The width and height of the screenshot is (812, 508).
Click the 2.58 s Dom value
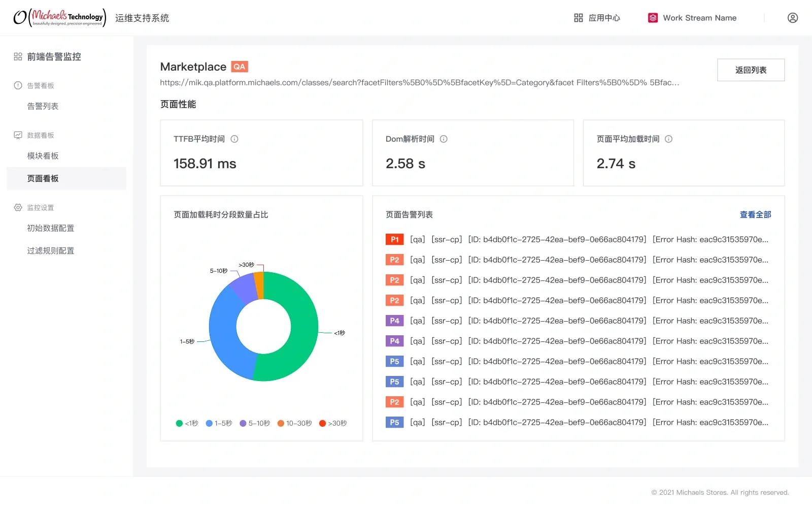click(405, 164)
